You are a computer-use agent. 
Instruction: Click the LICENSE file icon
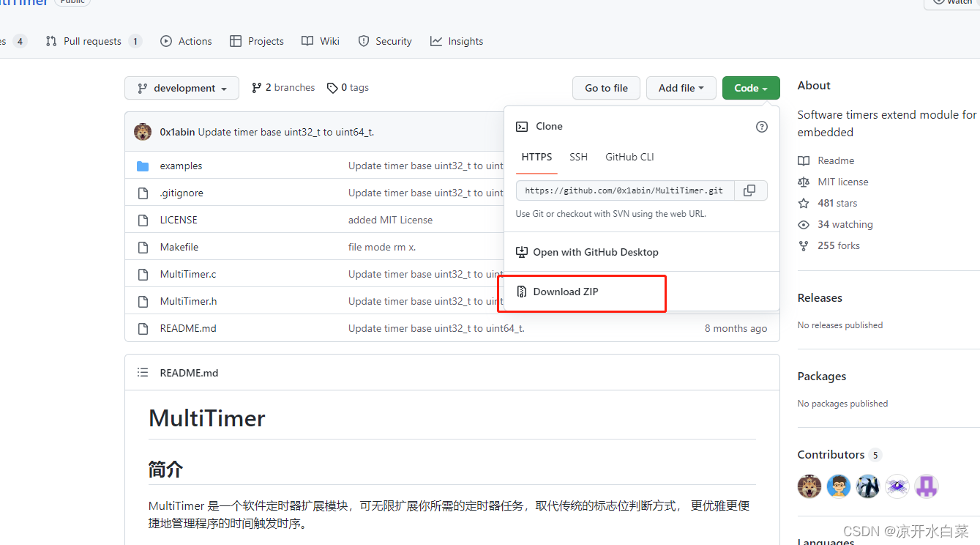click(143, 220)
